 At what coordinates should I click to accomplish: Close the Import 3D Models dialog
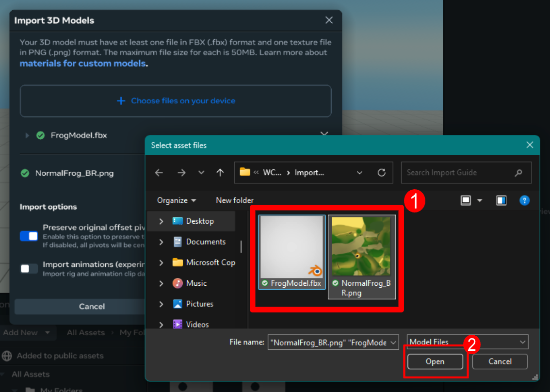[x=329, y=20]
